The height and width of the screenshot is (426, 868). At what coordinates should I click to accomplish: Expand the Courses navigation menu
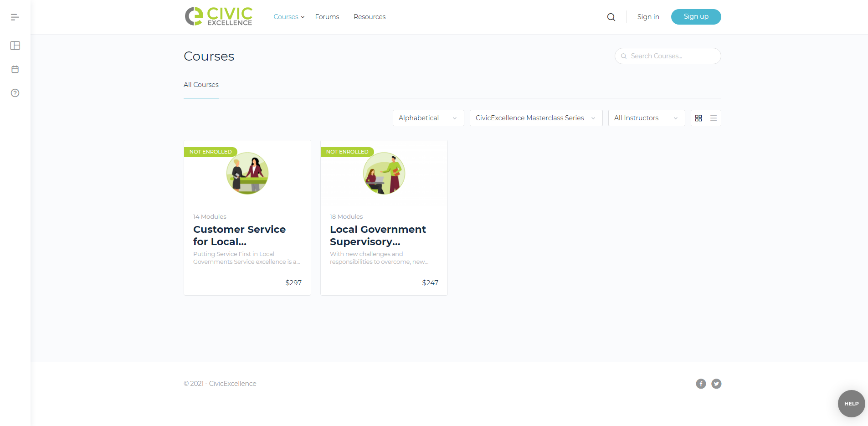click(x=289, y=17)
